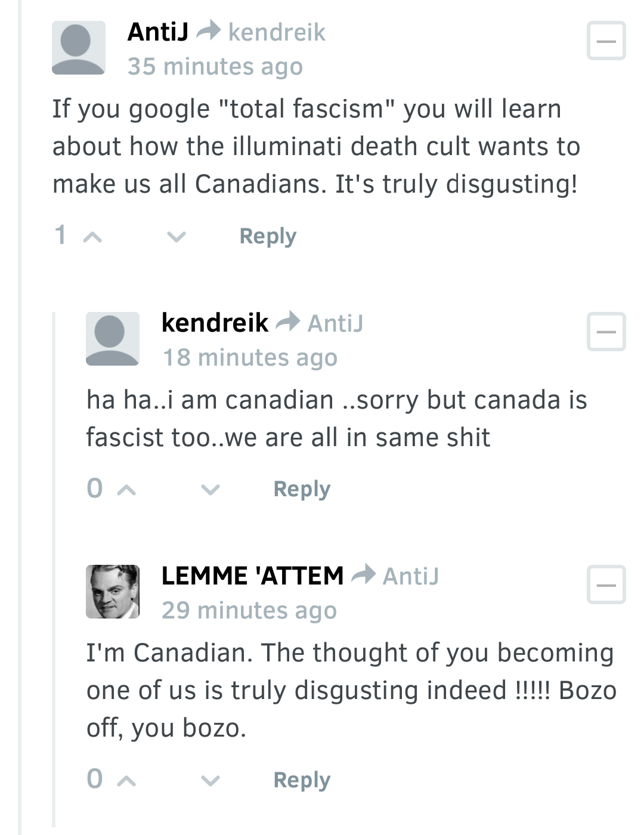Open LEMME 'ATTEM's profile name

pos(252,576)
